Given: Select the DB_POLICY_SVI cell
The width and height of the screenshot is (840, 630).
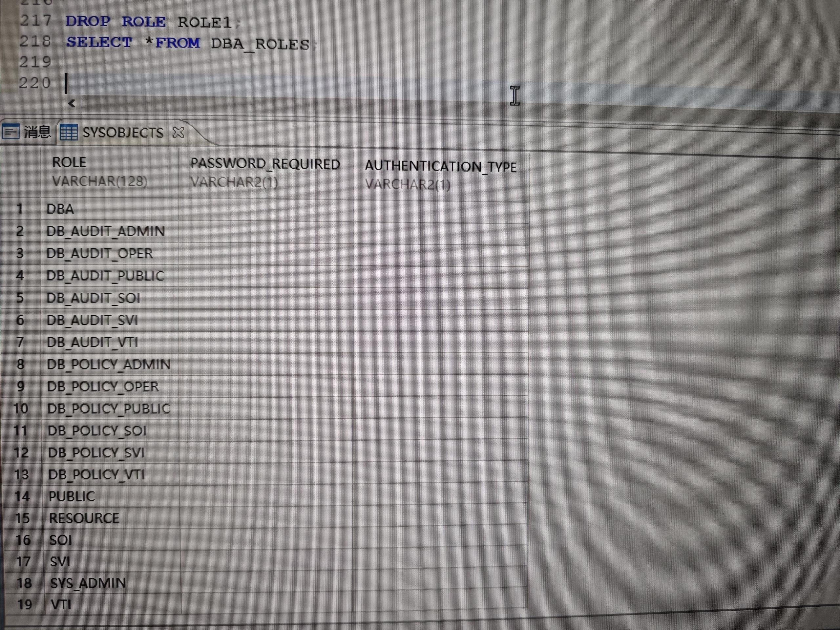Looking at the screenshot, I should (110, 452).
